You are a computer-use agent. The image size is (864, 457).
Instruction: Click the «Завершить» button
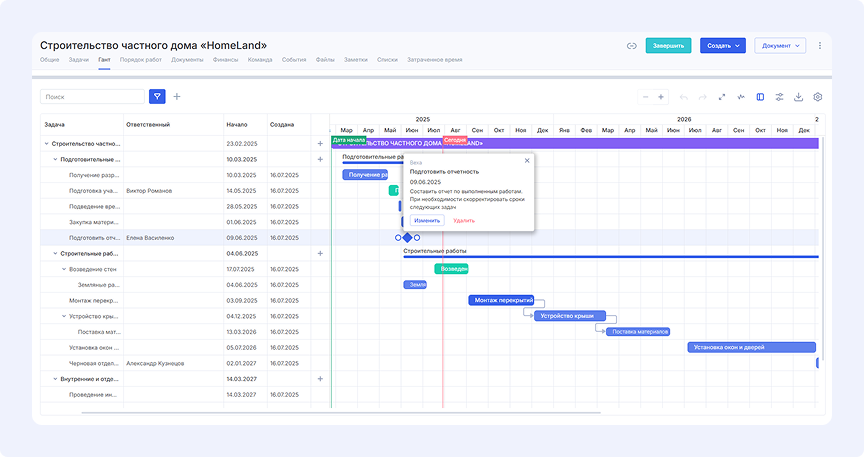668,45
